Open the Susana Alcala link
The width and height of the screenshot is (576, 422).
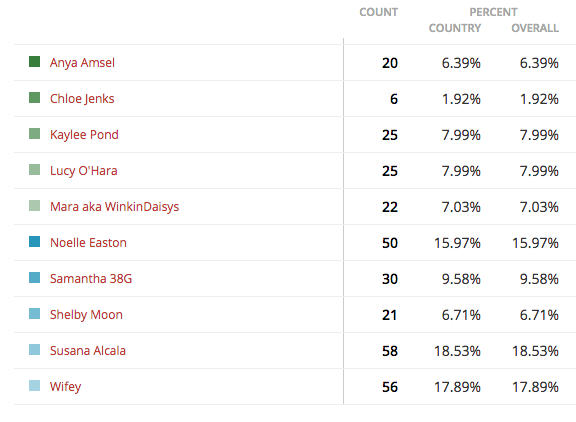[88, 351]
